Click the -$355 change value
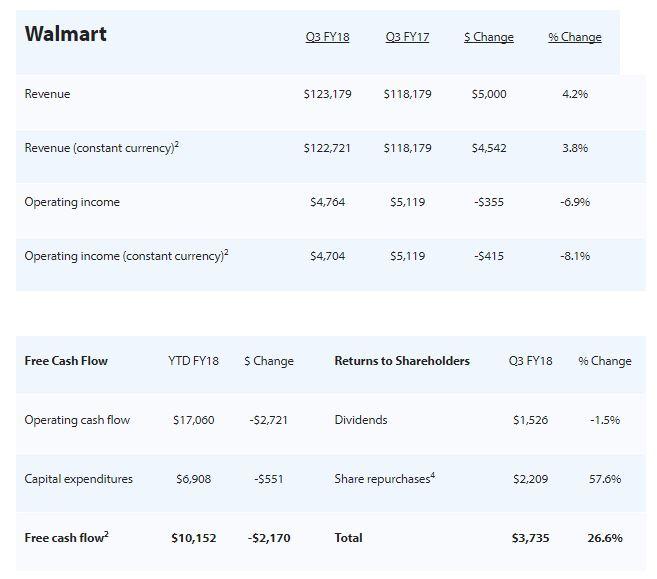Viewport: 657px width, 579px height. pos(489,202)
